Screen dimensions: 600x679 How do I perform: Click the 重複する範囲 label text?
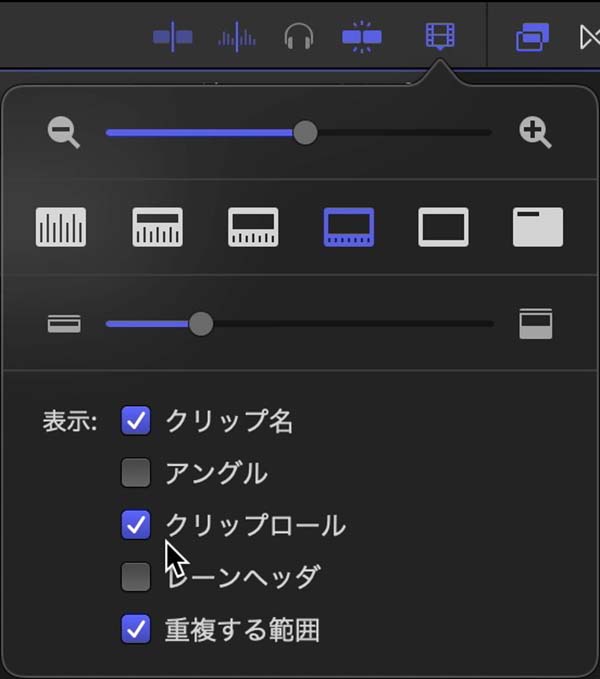coord(242,629)
